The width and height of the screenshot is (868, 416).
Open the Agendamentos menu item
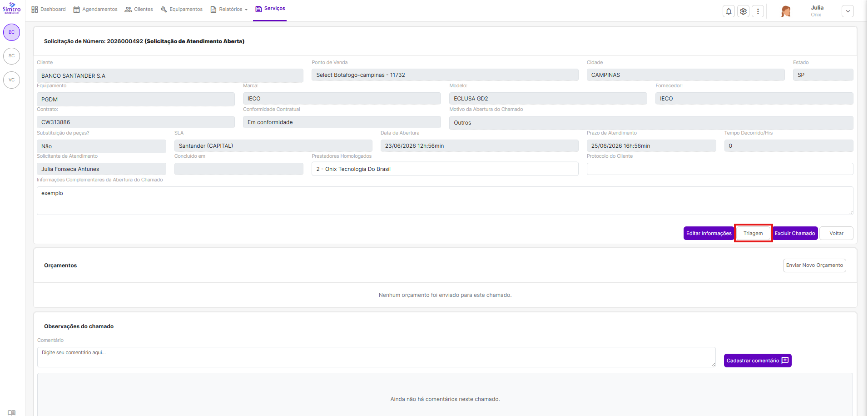click(95, 10)
